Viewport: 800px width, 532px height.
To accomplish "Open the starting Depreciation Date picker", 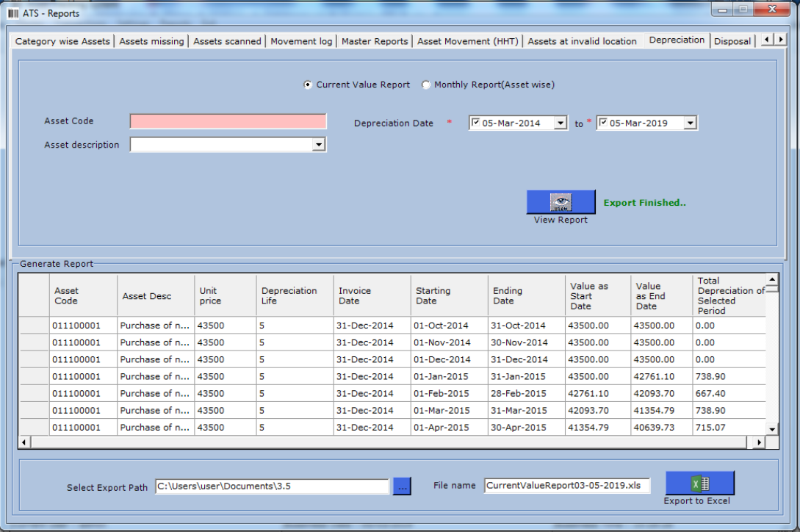I will [x=559, y=122].
